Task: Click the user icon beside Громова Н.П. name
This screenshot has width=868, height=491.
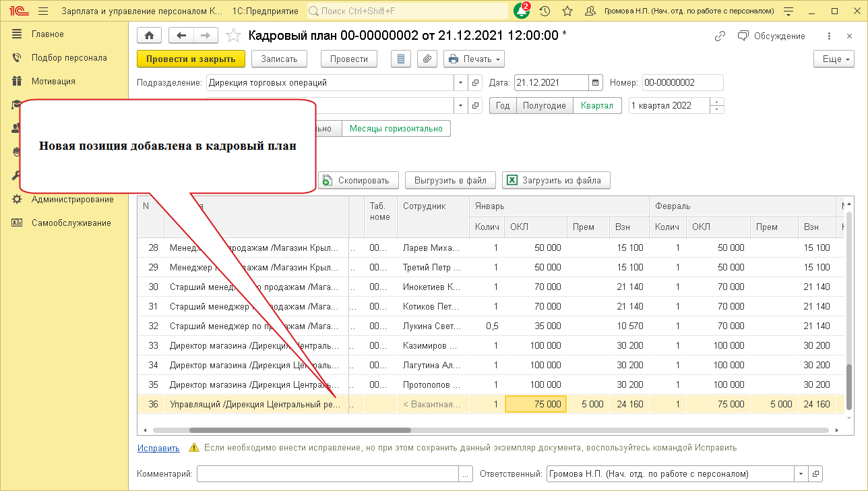Action: point(590,11)
